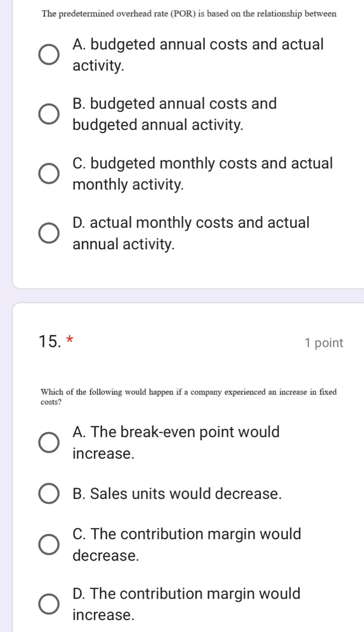Click the text 'C. budgeted monthly costs and actual monthly activity'
The width and height of the screenshot is (364, 632).
[x=202, y=174]
